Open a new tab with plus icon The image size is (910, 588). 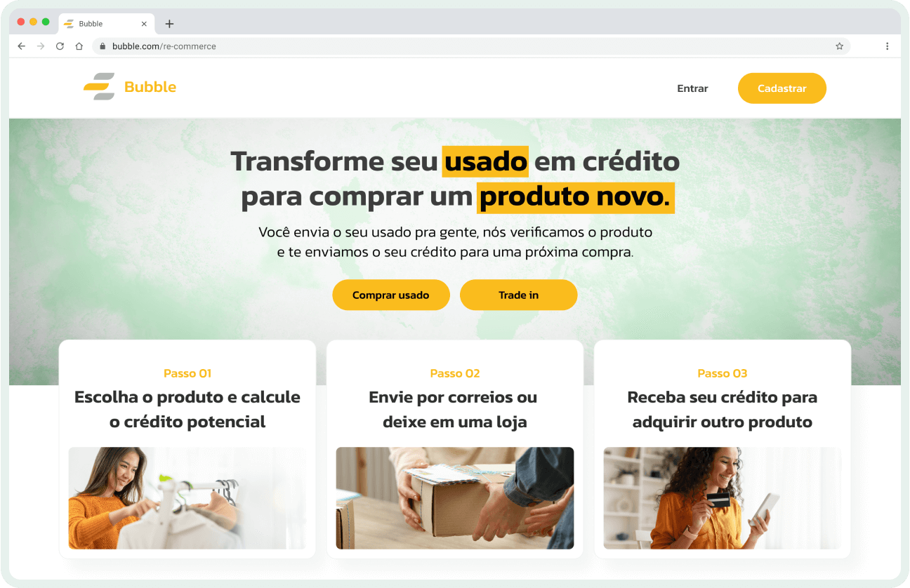(x=169, y=24)
